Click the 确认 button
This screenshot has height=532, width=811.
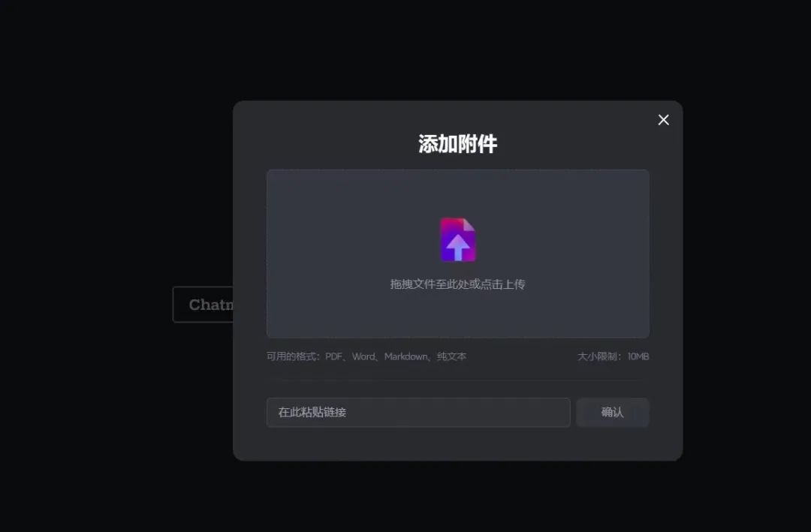(x=613, y=413)
